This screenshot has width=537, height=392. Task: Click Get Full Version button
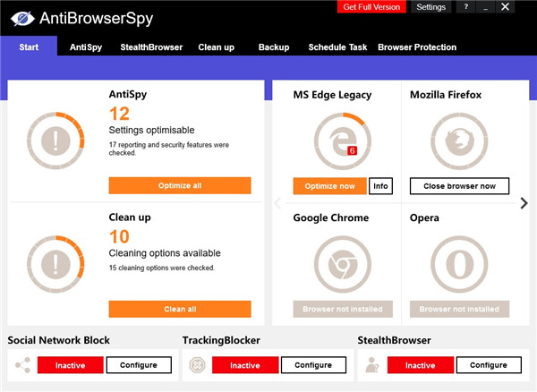pos(371,7)
